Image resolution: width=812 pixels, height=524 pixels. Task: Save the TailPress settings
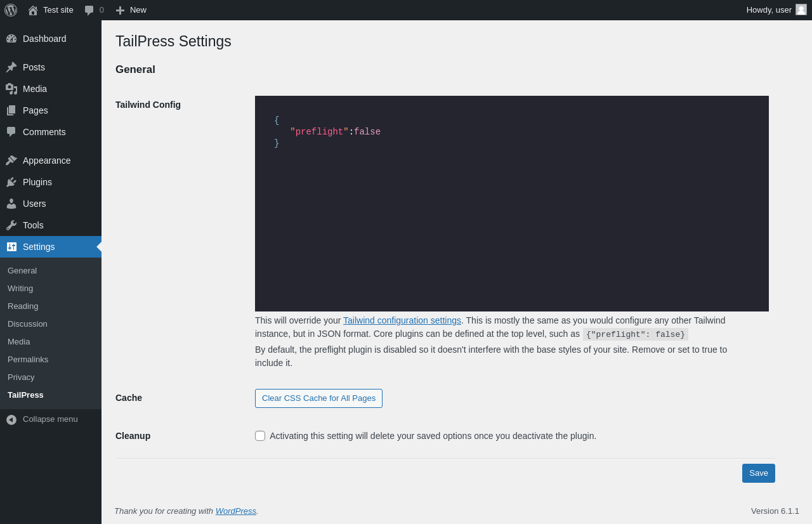click(x=759, y=473)
